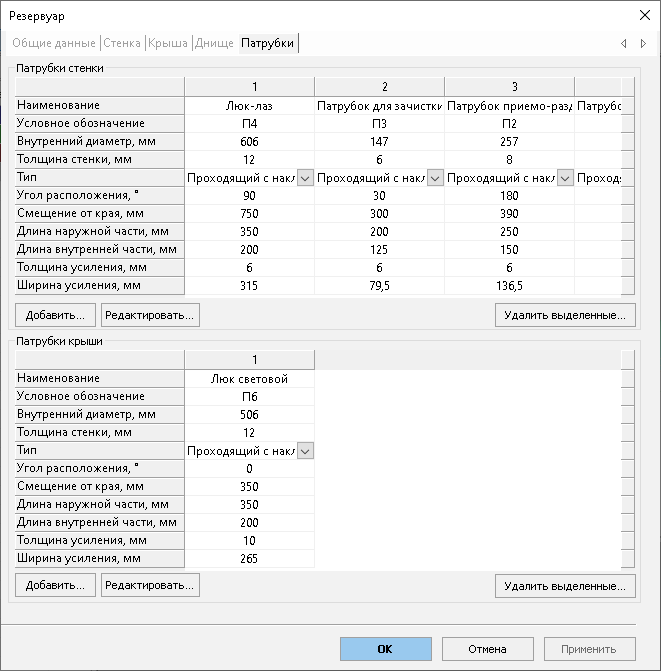The height and width of the screenshot is (671, 661).
Task: Select the Патрубки tab
Action: pyautogui.click(x=267, y=43)
